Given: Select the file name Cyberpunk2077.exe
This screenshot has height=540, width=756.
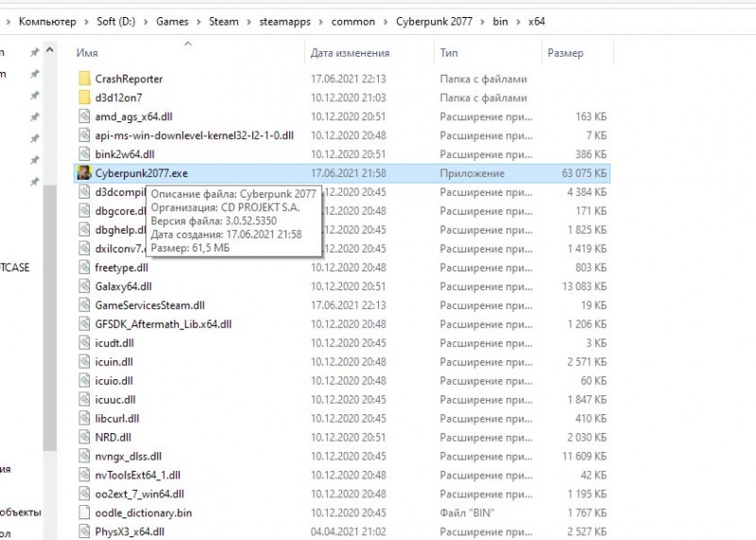Looking at the screenshot, I should point(141,173).
